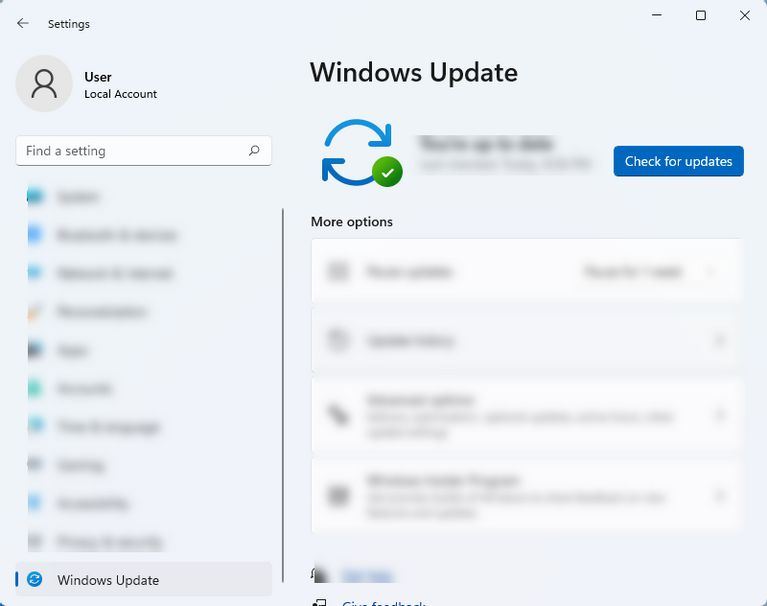Expand Update history via its chevron
Screen dimensions: 767x606
[718, 341]
